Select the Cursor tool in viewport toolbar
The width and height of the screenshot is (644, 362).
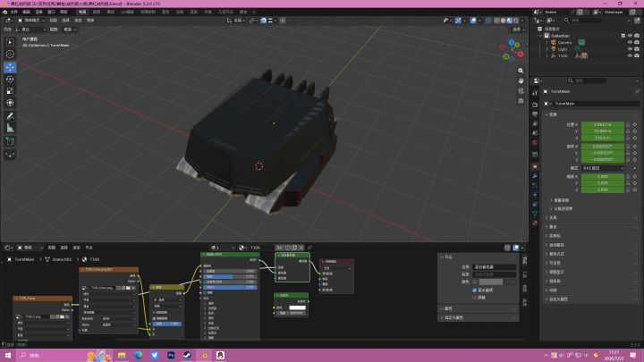click(10, 55)
